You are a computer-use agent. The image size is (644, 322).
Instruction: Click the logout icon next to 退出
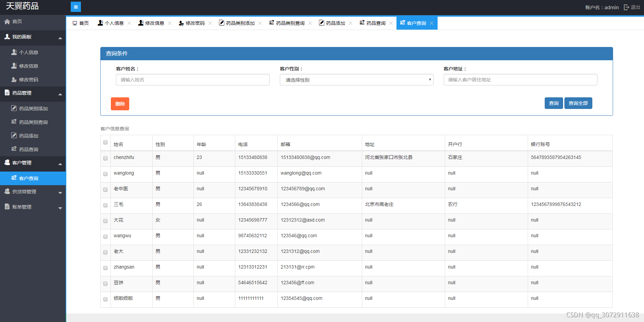tap(626, 7)
